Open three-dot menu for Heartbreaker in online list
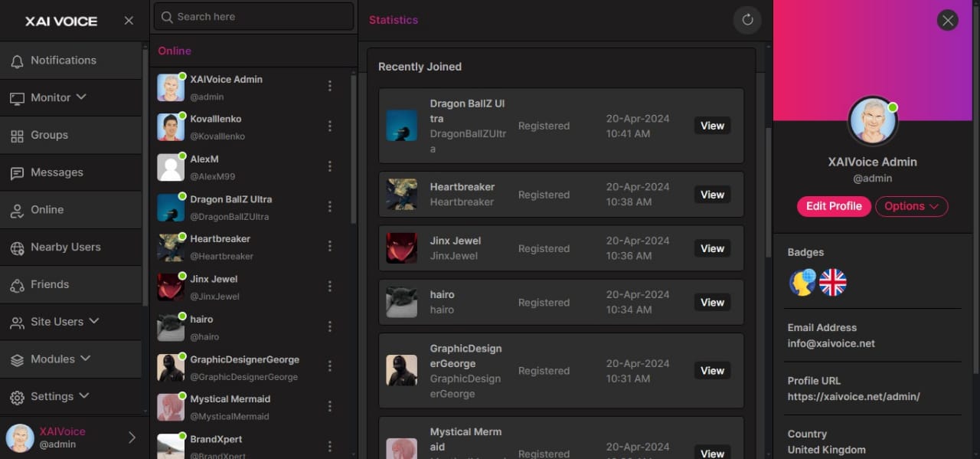 (330, 246)
